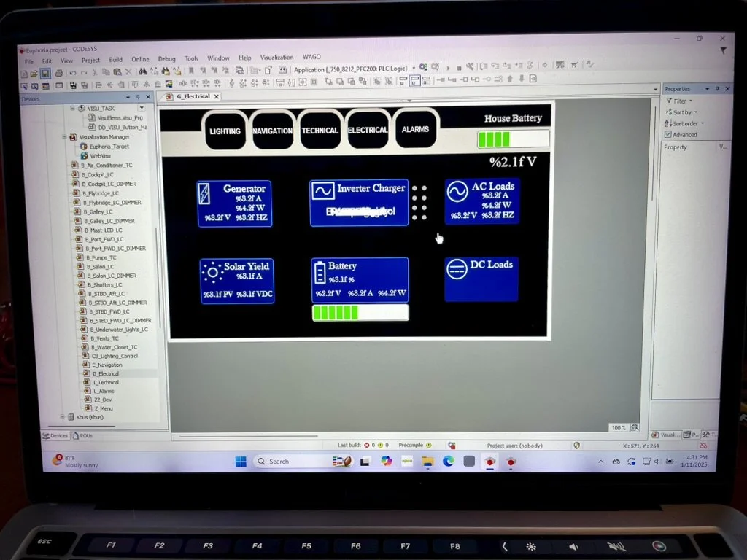747x560 pixels.
Task: Click the Login gear icon beside application selector
Action: click(x=423, y=67)
